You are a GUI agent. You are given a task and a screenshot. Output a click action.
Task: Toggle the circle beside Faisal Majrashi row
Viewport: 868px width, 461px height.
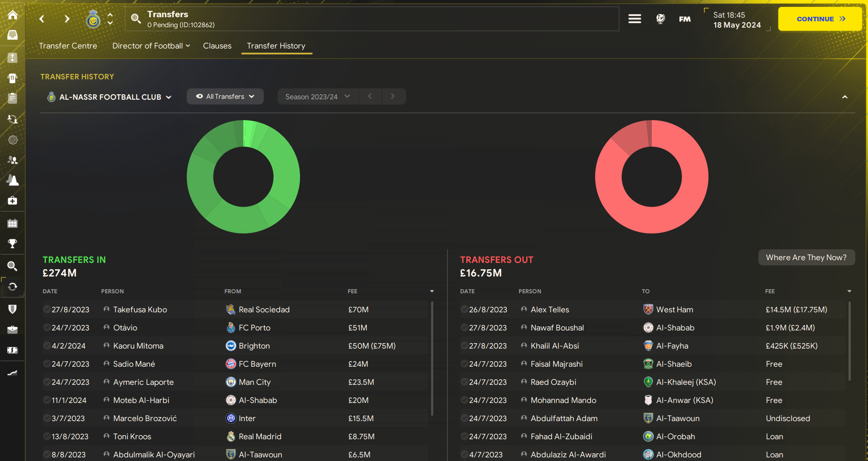464,364
